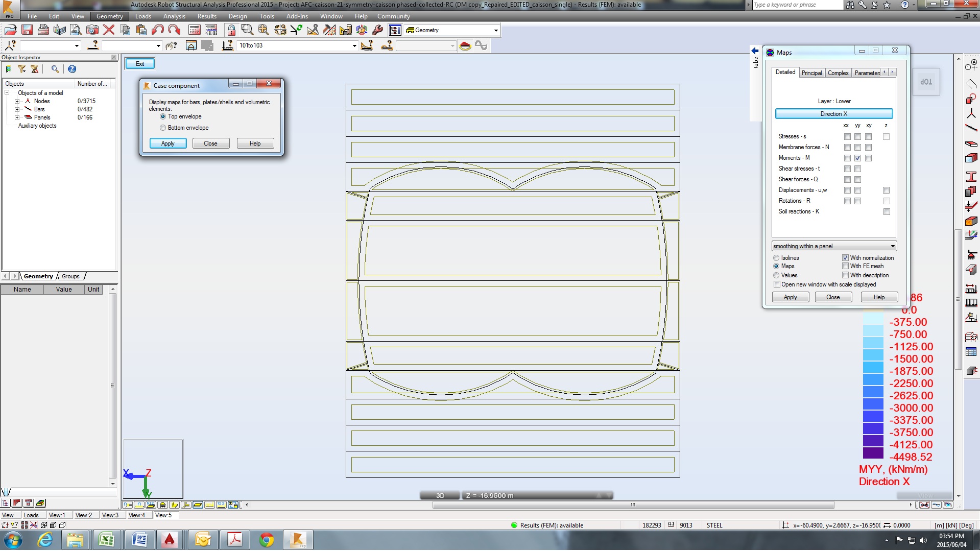Expand the Nodes tree item in Object Inspector
Image resolution: width=980 pixels, height=551 pixels.
point(17,101)
